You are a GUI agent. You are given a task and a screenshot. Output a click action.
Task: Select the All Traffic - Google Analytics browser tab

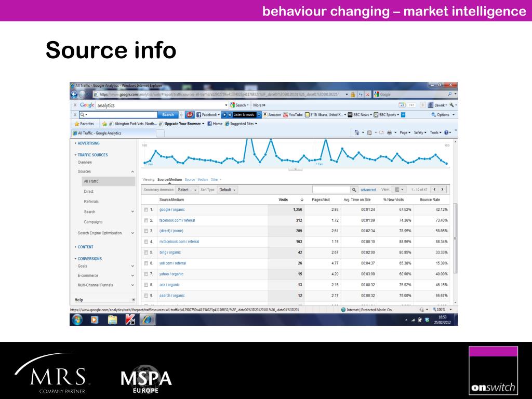(113, 133)
